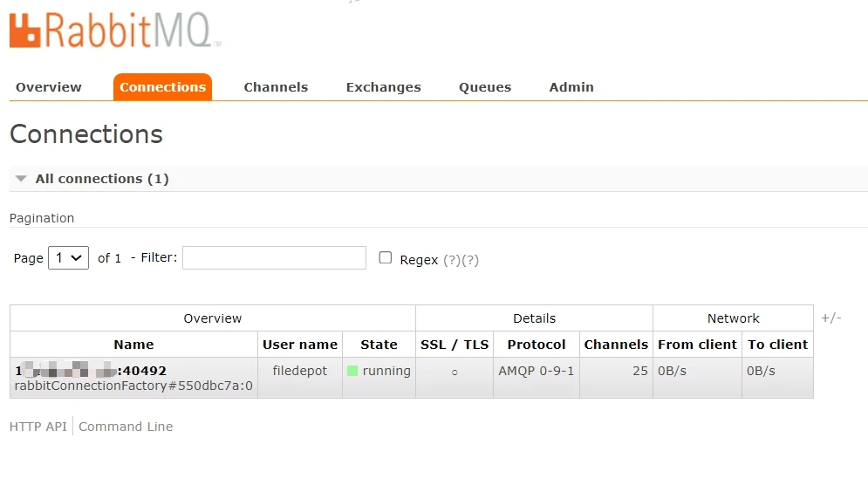Enable the Regex checkbox
868x492 pixels.
tap(386, 258)
